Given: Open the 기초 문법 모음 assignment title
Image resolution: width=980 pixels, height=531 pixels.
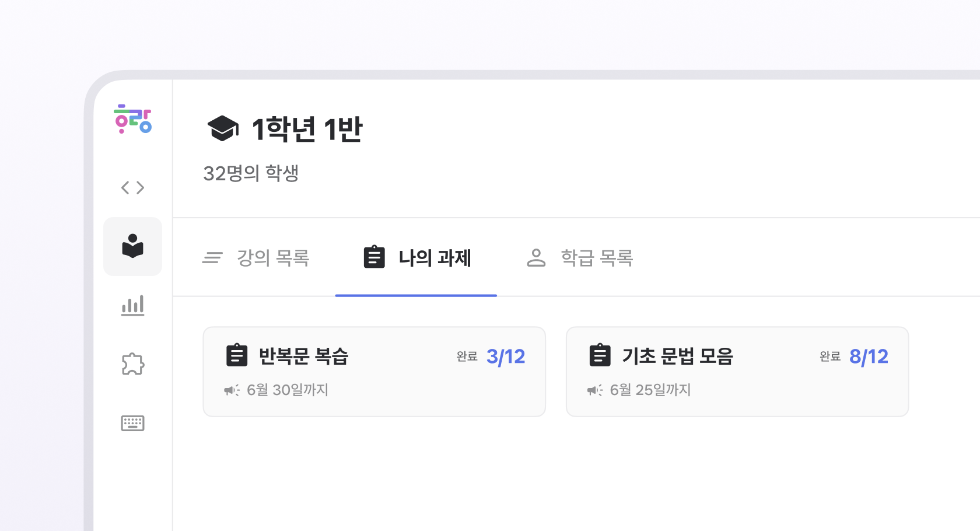Looking at the screenshot, I should click(677, 356).
